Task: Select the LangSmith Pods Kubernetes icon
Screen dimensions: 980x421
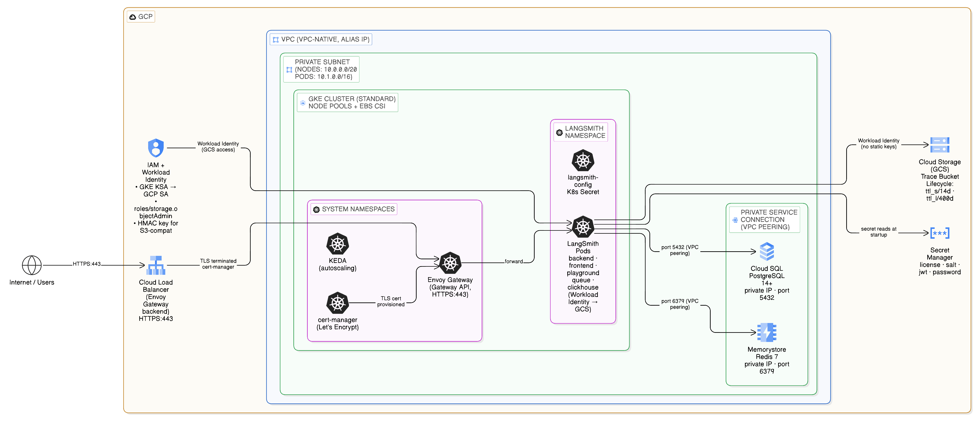Action: [583, 227]
